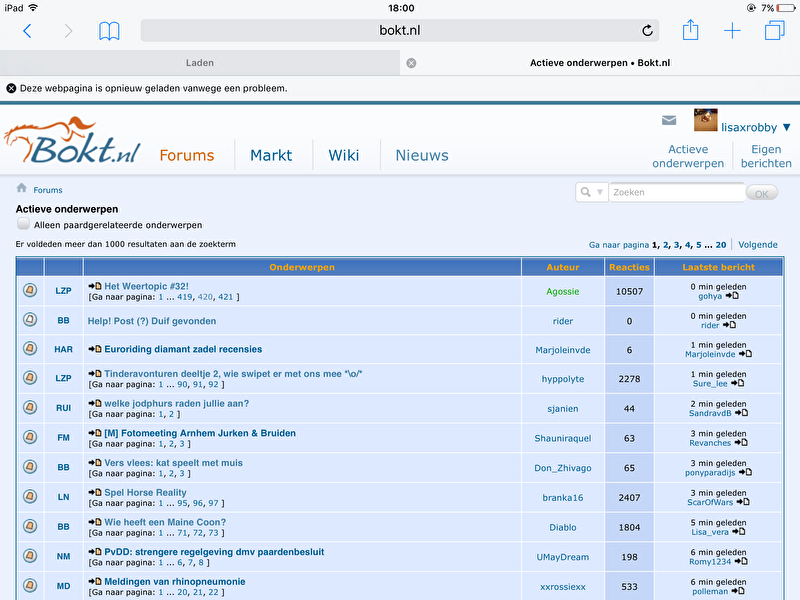Switch to the Laden browser tab

click(199, 63)
